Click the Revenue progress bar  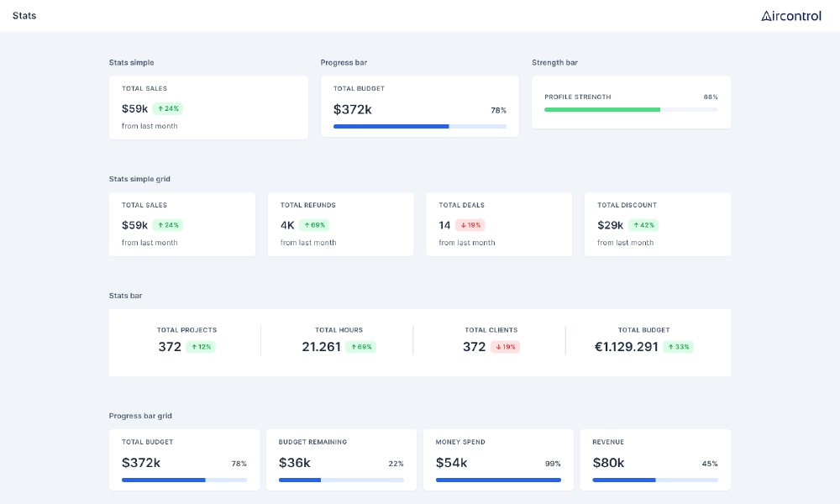tap(655, 480)
